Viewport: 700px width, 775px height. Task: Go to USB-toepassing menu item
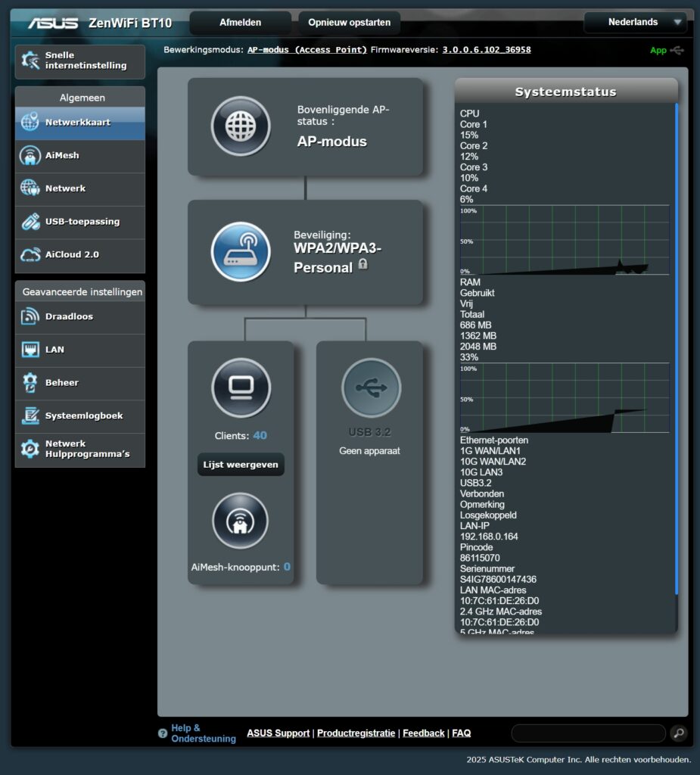[80, 222]
